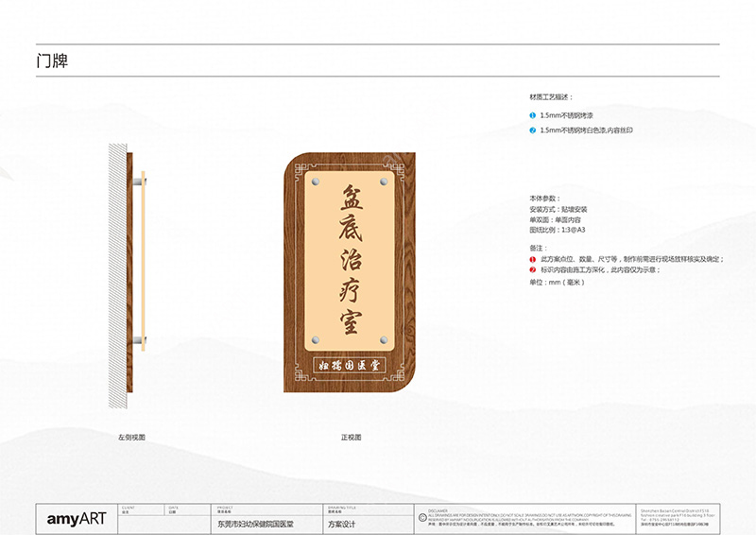The height and width of the screenshot is (535, 756).
Task: Click the hatched wall section in side view
Action: pyautogui.click(x=117, y=276)
